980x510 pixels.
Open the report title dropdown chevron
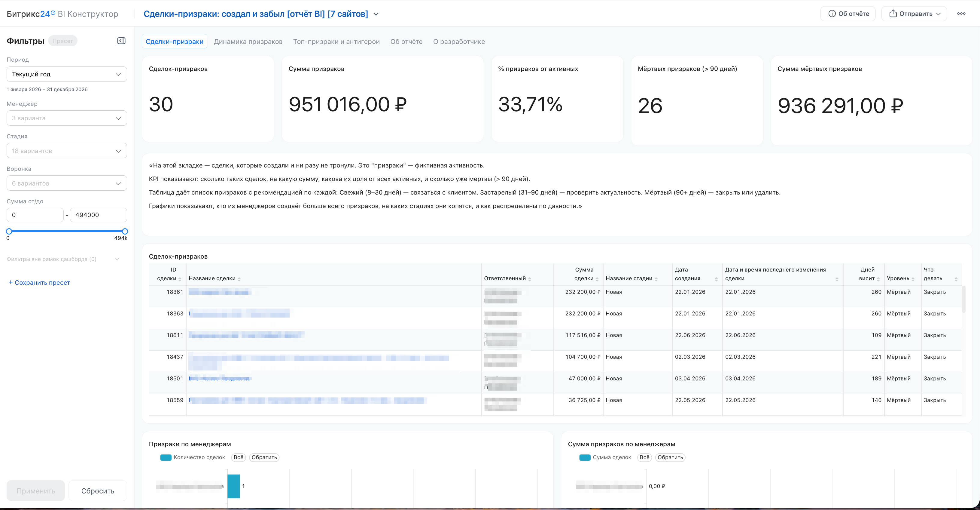[x=376, y=14]
